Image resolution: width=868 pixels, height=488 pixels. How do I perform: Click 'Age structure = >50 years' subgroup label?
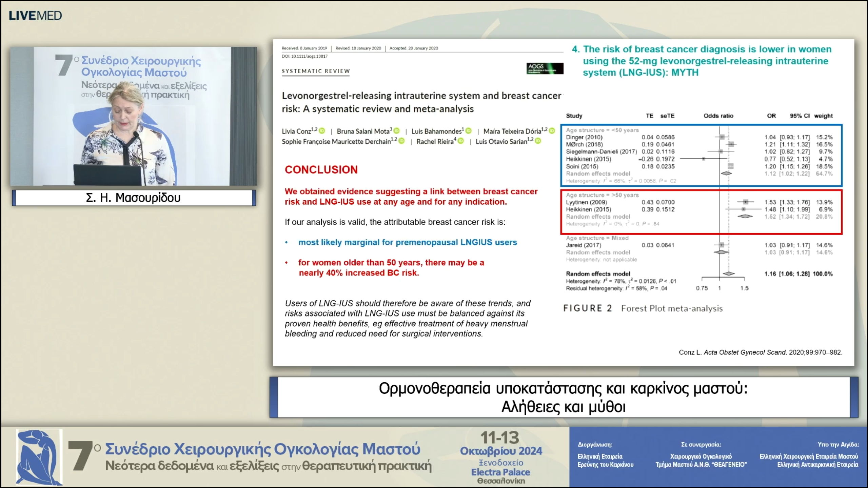coord(602,195)
